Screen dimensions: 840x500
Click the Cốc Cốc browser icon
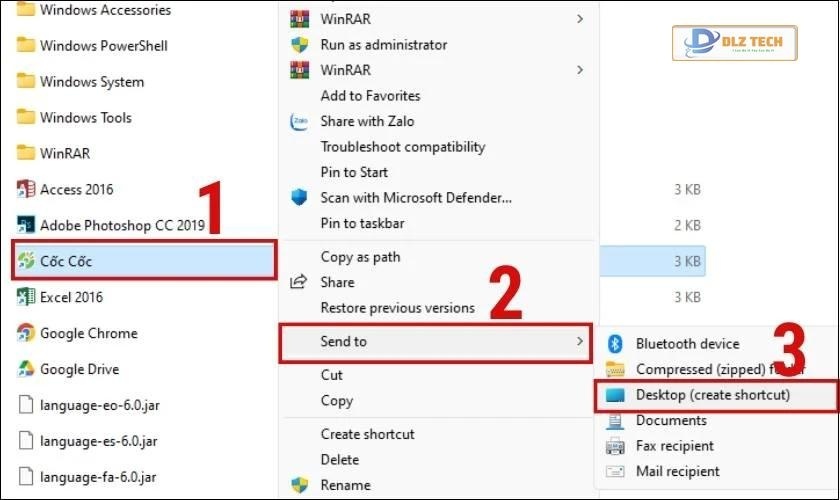click(x=26, y=261)
